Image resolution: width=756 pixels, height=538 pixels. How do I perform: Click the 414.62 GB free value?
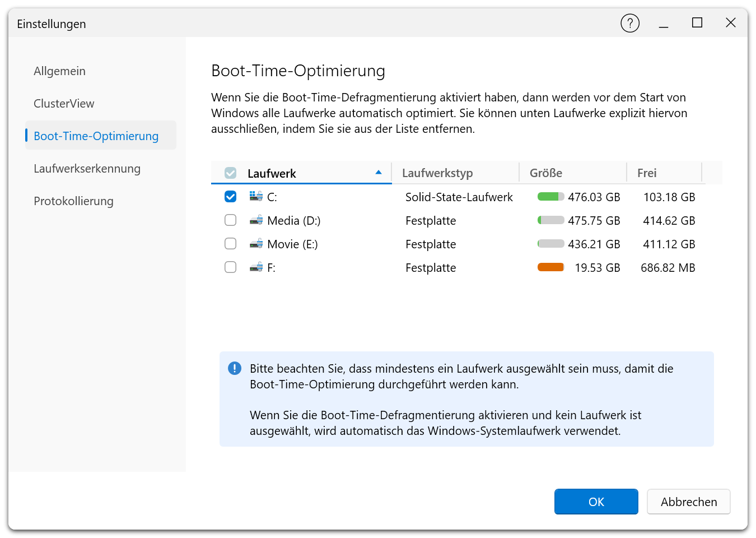(669, 221)
